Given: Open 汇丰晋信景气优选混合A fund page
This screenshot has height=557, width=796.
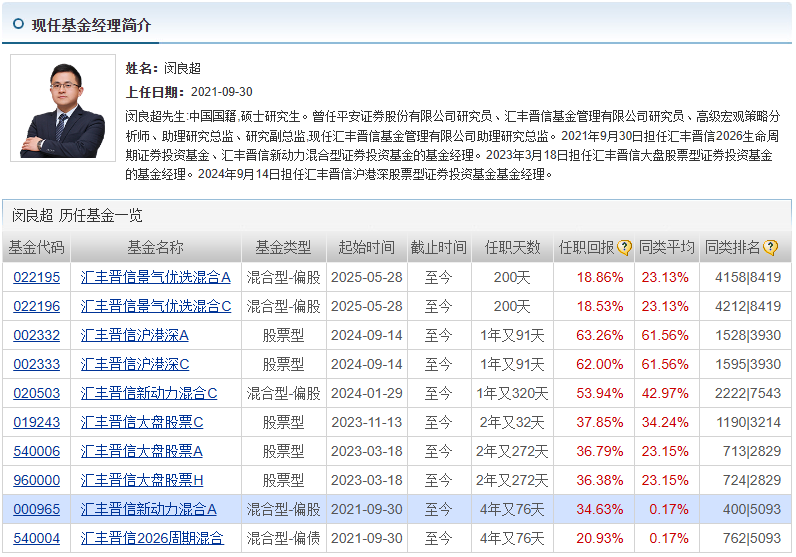Looking at the screenshot, I should click(155, 277).
